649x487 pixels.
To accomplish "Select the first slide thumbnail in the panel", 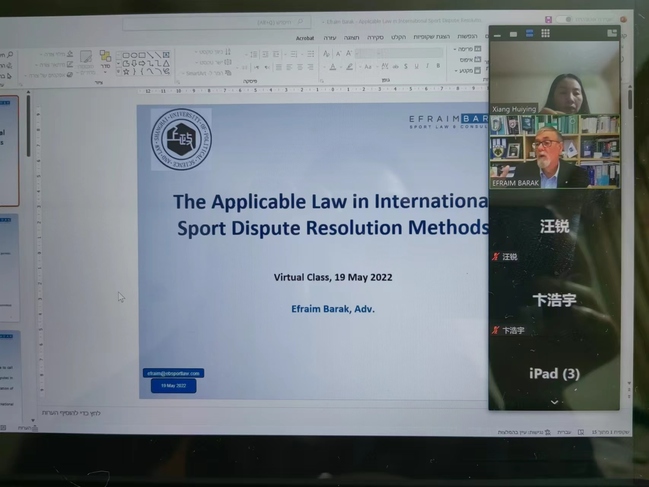I will click(x=9, y=150).
